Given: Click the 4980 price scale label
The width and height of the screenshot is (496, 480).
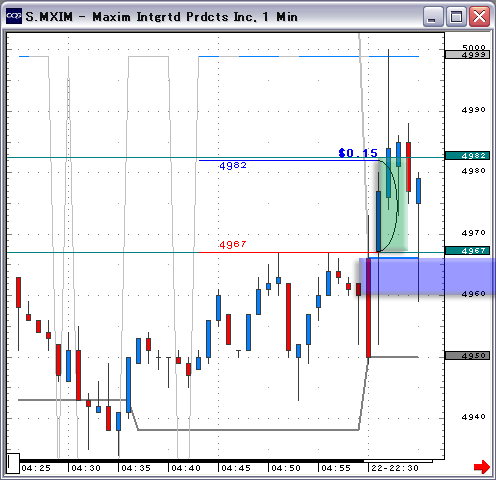Looking at the screenshot, I should pyautogui.click(x=473, y=171).
